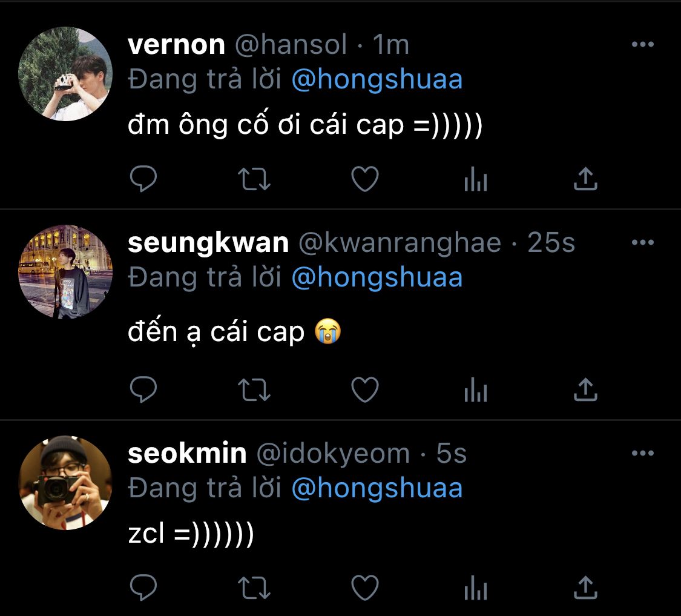The width and height of the screenshot is (681, 616).
Task: Reply to seungkwan's tweet
Action: coord(143,389)
